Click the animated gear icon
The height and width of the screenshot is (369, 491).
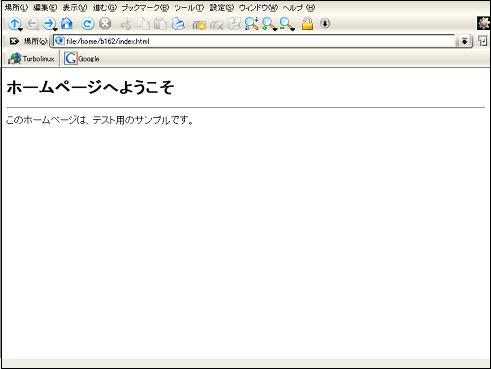click(x=484, y=23)
